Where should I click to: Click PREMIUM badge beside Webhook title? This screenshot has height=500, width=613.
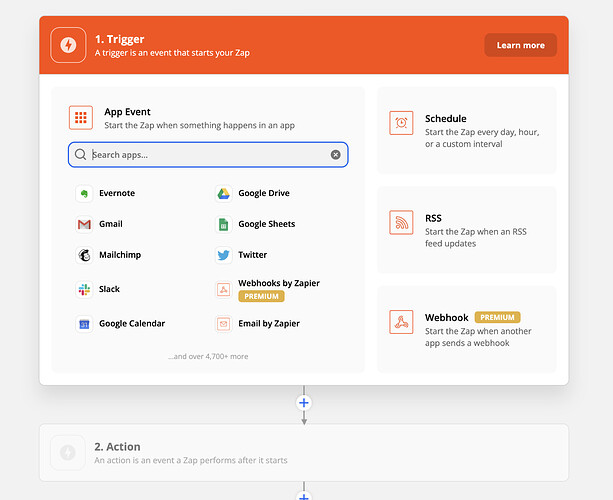(497, 317)
